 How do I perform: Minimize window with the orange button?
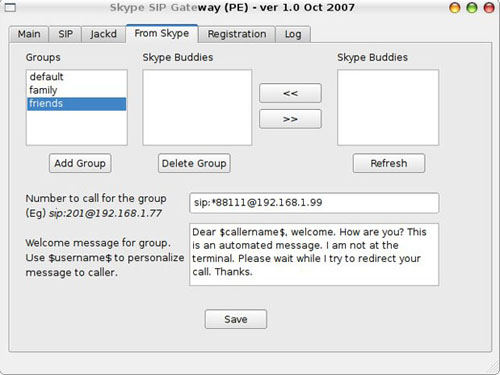pos(455,8)
